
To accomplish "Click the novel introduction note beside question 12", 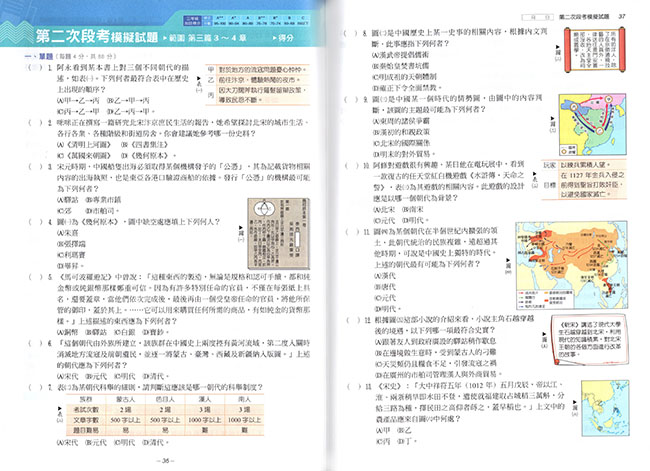I will [589, 340].
